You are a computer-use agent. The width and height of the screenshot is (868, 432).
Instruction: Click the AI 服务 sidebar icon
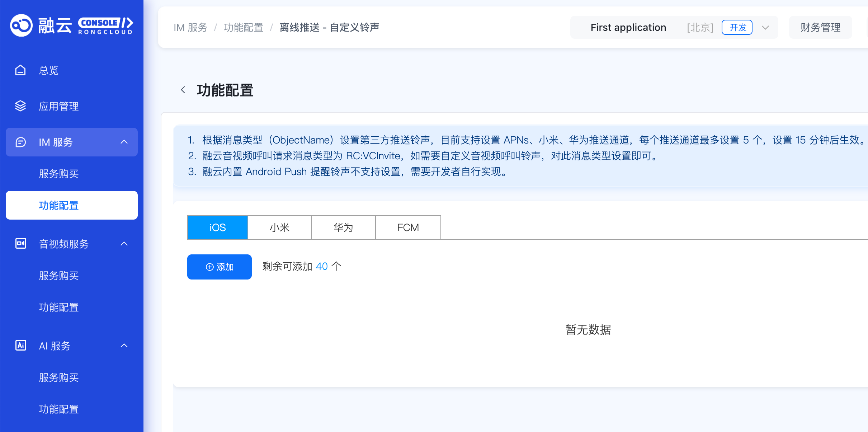pyautogui.click(x=20, y=346)
